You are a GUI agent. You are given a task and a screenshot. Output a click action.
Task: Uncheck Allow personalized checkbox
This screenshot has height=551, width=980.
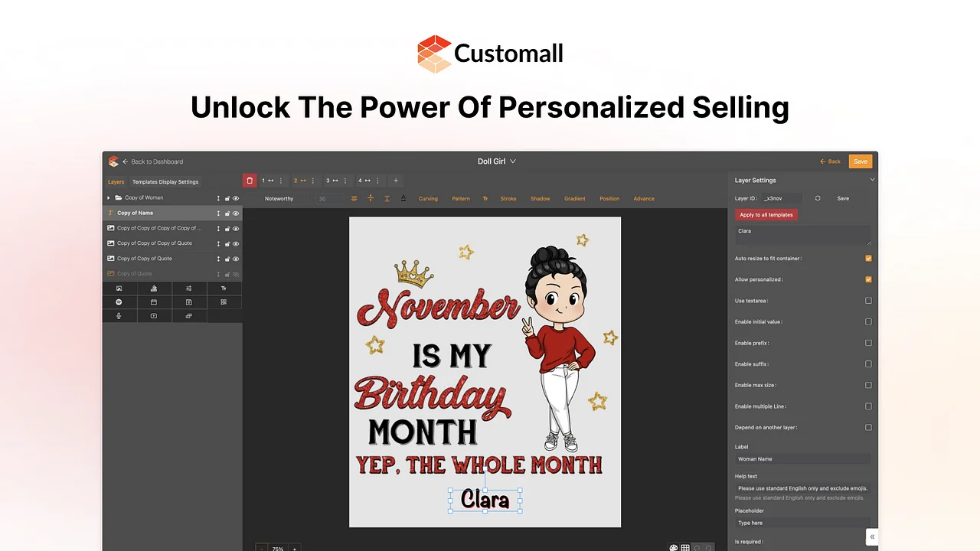pos(868,279)
